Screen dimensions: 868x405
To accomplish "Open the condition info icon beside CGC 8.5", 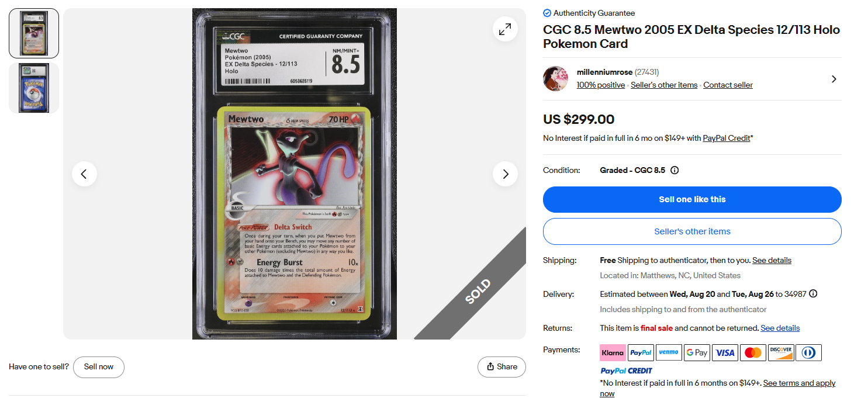I will click(x=675, y=171).
